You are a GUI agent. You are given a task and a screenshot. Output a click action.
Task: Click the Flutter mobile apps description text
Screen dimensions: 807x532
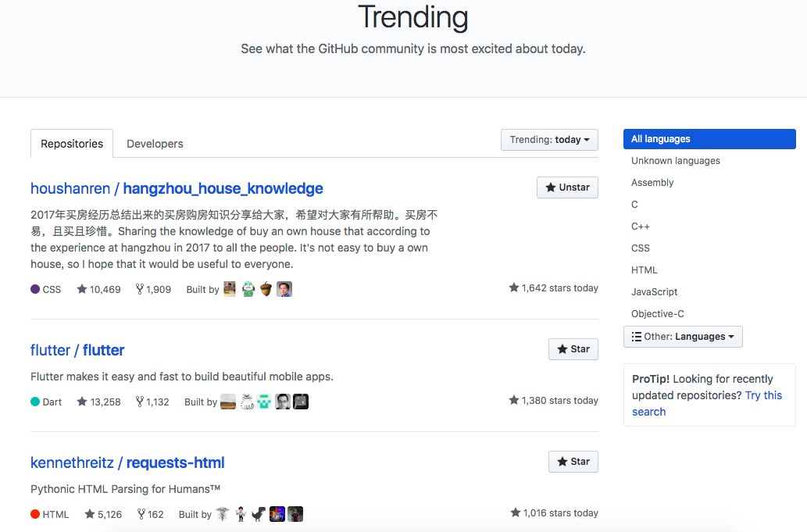pyautogui.click(x=182, y=377)
